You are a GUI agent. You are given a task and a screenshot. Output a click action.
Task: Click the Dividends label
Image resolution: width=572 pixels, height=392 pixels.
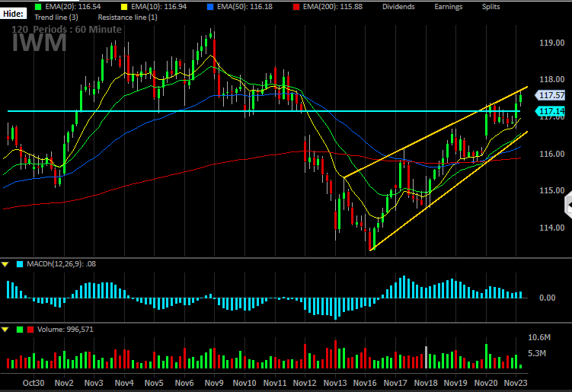coord(398,7)
